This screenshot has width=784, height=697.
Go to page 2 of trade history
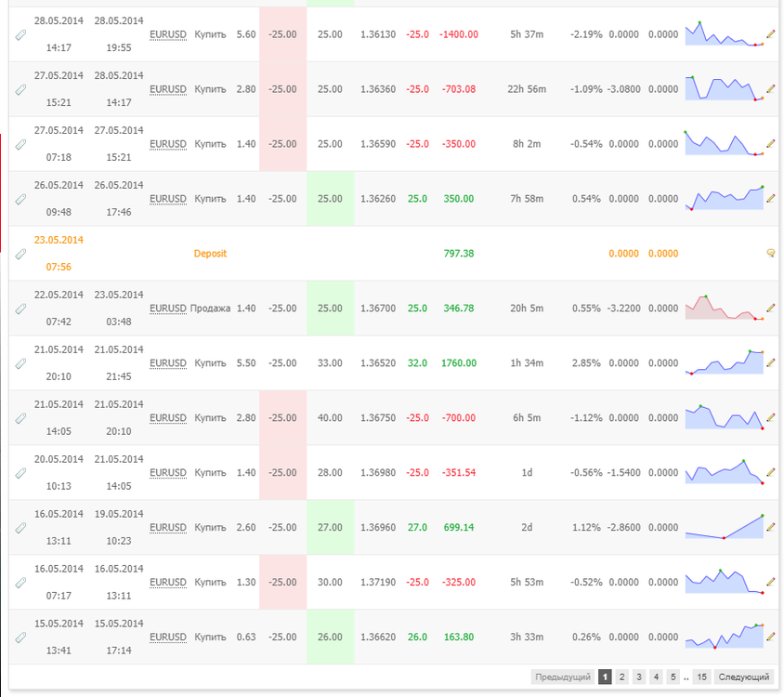(x=621, y=677)
